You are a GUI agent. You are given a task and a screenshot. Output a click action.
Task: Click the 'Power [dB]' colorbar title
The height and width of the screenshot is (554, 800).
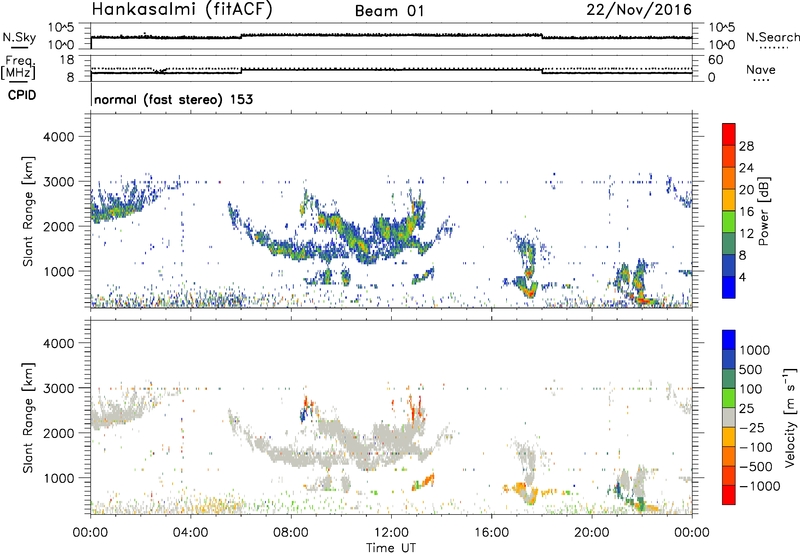point(763,212)
